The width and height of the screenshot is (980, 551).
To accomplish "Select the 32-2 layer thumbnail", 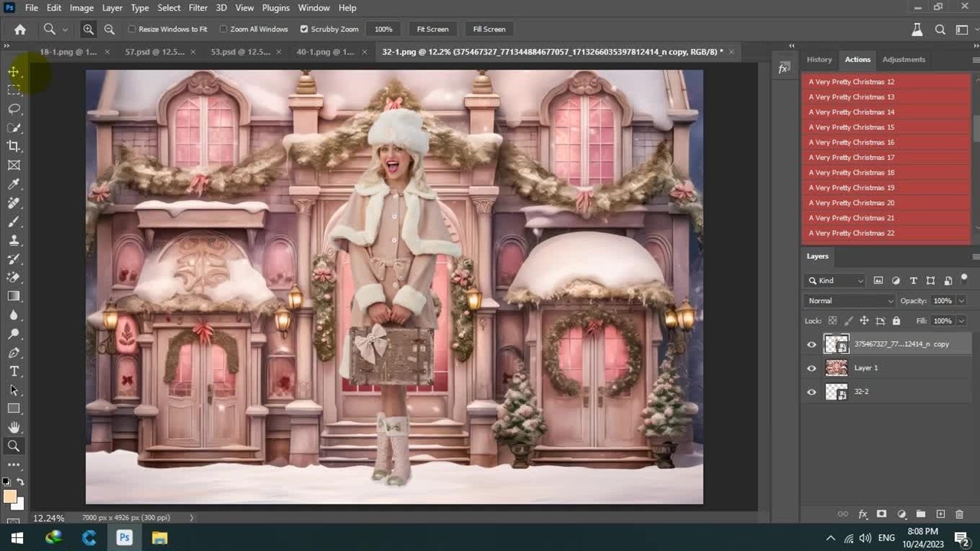I will click(836, 392).
